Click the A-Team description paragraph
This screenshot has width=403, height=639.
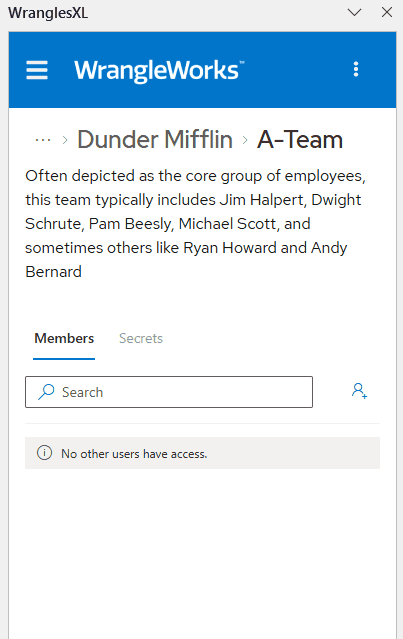196,224
